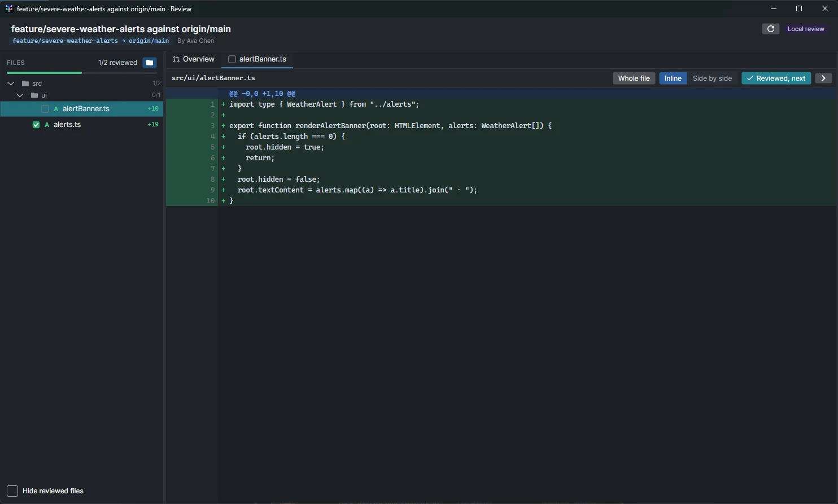Choose the Inline diff view
Screen dimensions: 838x504
673,78
